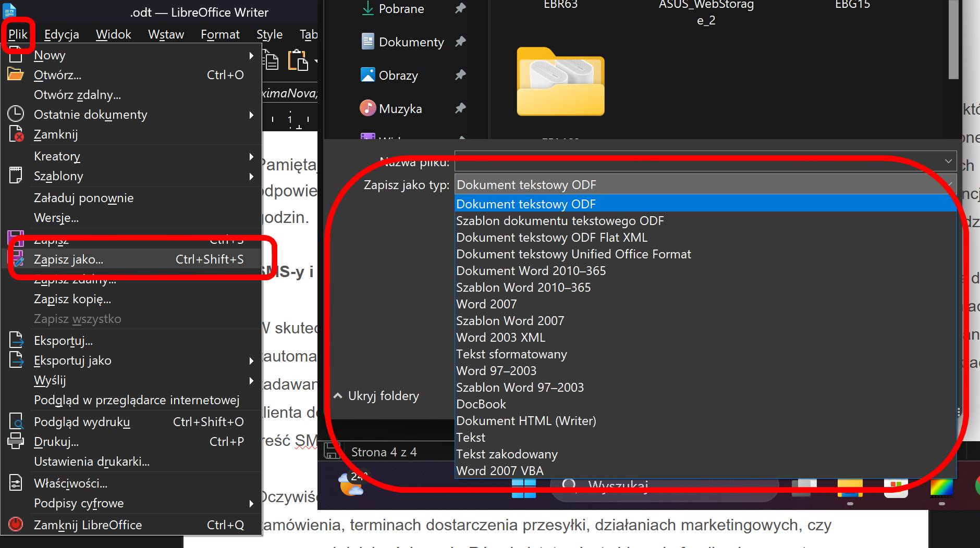Click the pin icon next to Muzyka

(460, 108)
